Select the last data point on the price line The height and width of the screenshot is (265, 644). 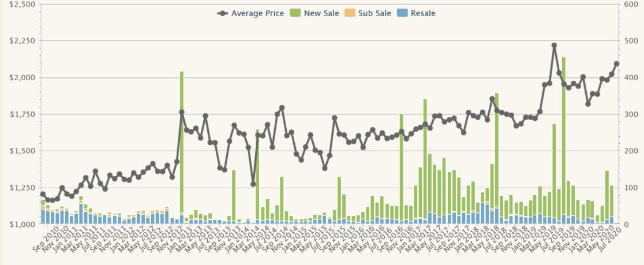point(616,64)
